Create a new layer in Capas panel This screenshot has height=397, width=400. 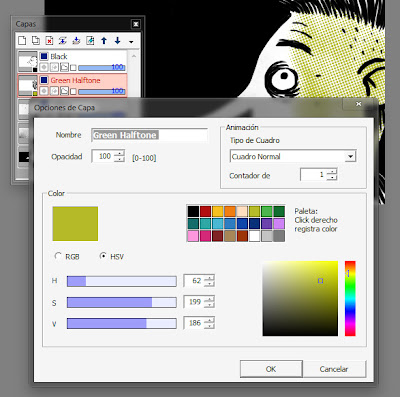pyautogui.click(x=22, y=41)
